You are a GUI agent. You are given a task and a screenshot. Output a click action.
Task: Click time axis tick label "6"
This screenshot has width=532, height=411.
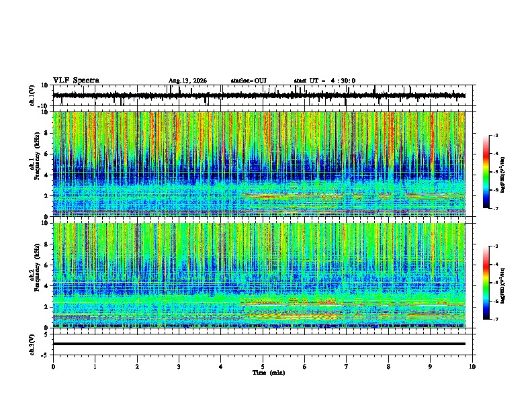pos(305,367)
